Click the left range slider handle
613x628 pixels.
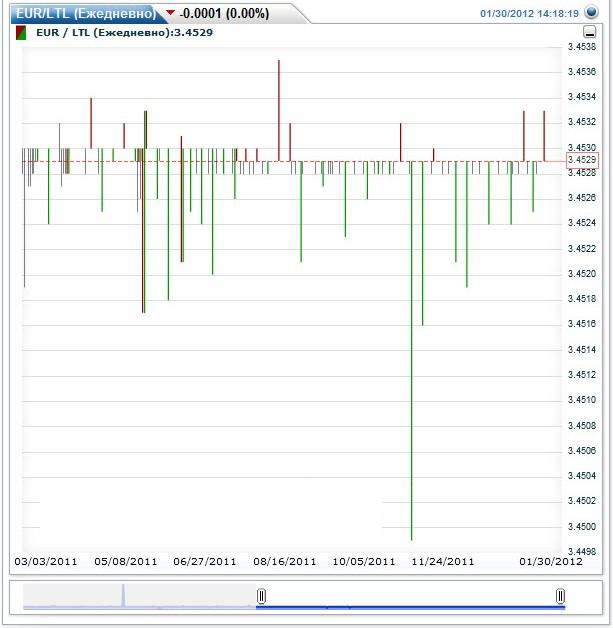pyautogui.click(x=261, y=596)
